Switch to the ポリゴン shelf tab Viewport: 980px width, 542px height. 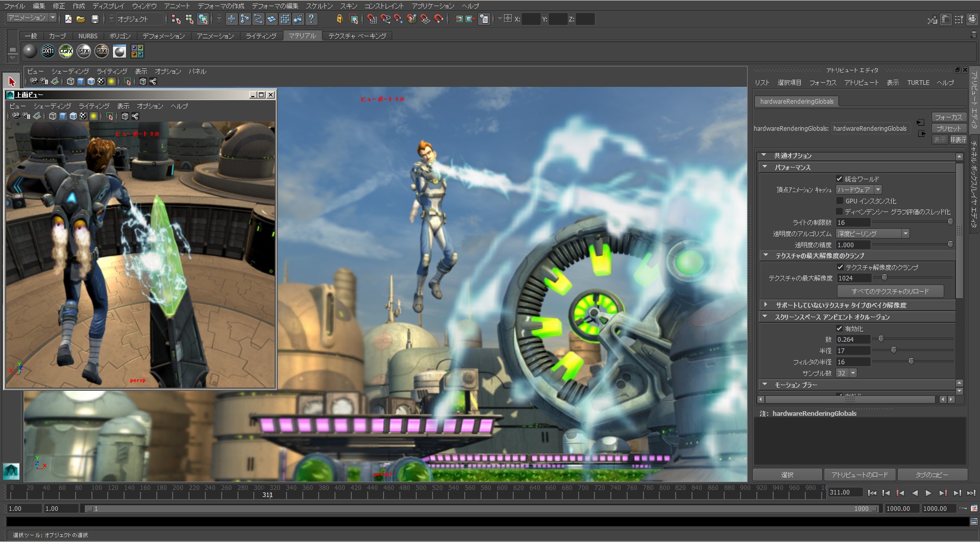pyautogui.click(x=120, y=36)
